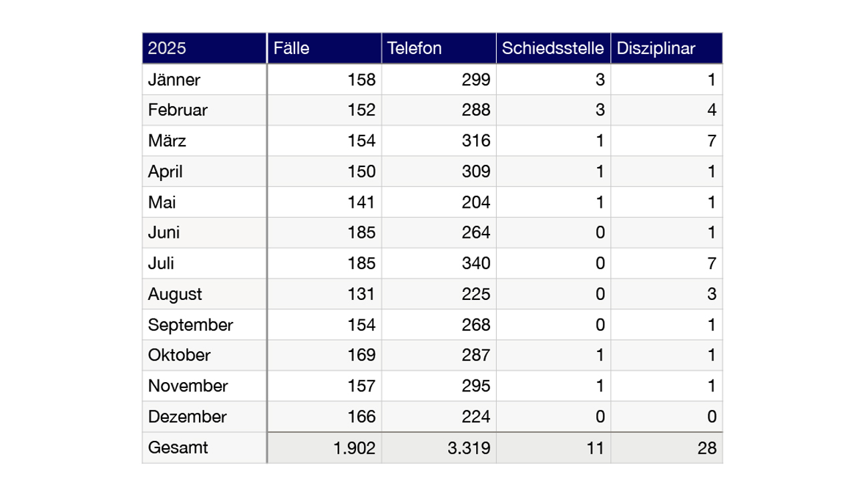Select the Gesamt Disziplinar total 28

[x=666, y=448]
